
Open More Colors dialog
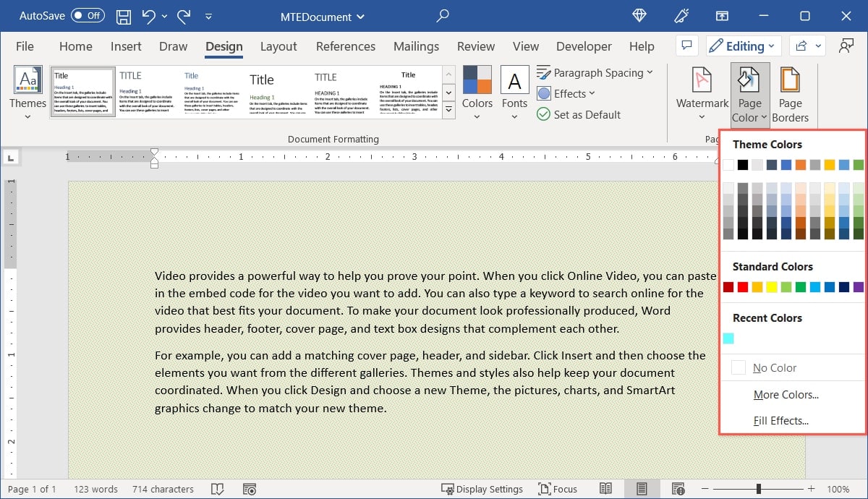pyautogui.click(x=786, y=394)
